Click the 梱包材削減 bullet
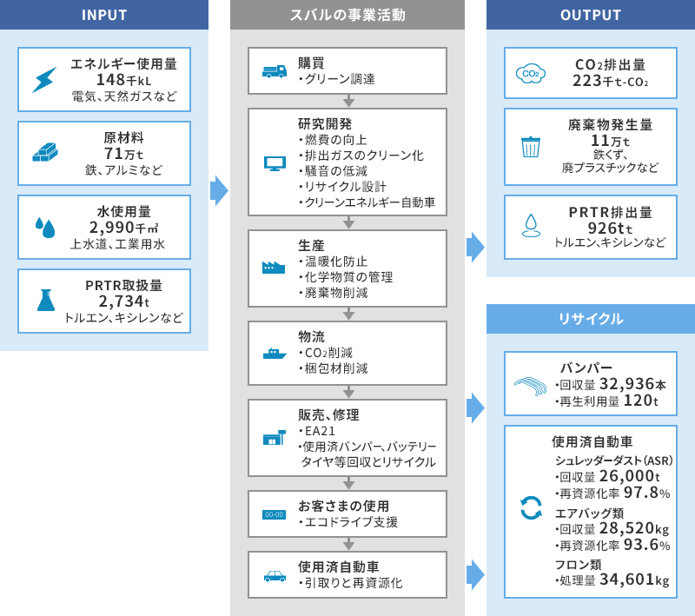The height and width of the screenshot is (616, 695). click(333, 368)
